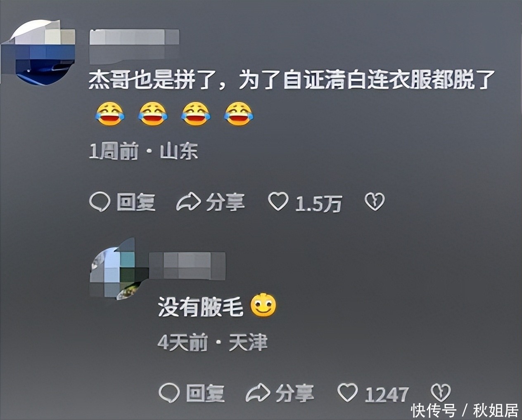
Task: Click the 1247 like count
Action: click(387, 394)
